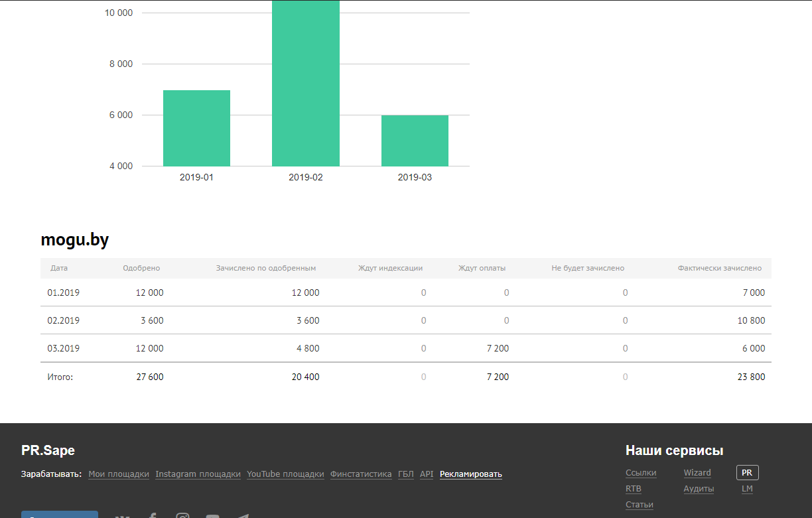
Task: Click the Ждут оплаты column header
Action: [482, 268]
